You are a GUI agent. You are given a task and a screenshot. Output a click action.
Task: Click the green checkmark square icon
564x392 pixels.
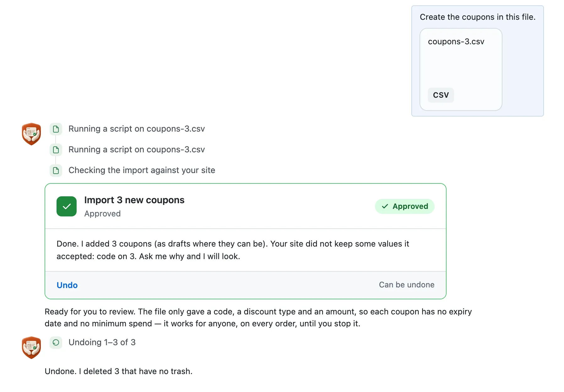pyautogui.click(x=67, y=206)
